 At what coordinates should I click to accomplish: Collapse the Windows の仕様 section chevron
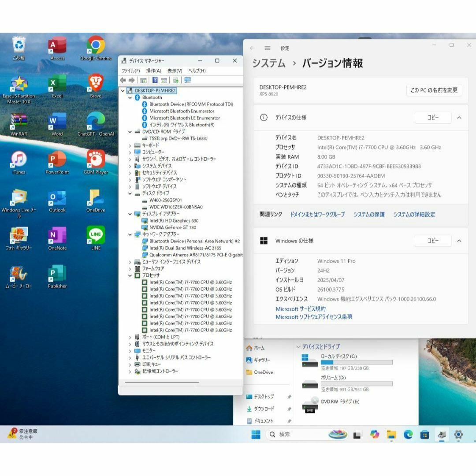459,241
